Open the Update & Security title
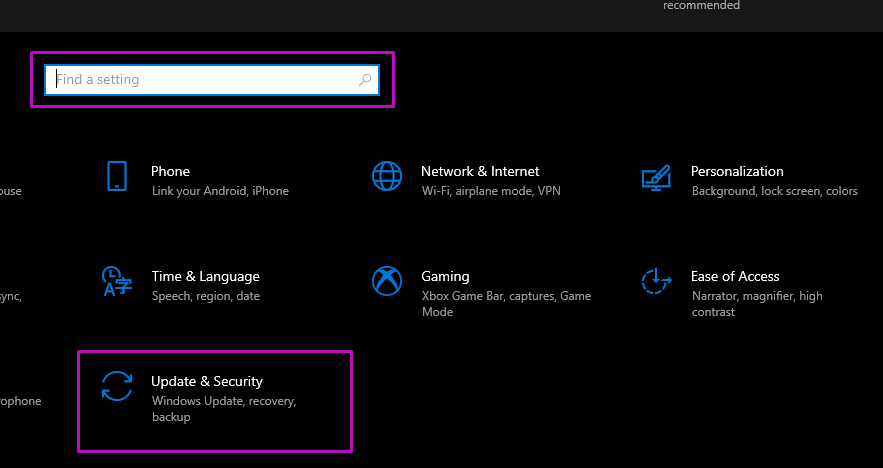Image resolution: width=883 pixels, height=468 pixels. pos(207,381)
